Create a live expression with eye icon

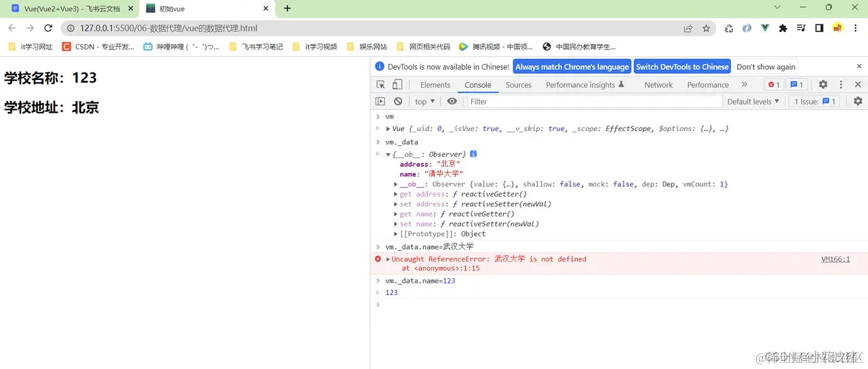(x=452, y=101)
